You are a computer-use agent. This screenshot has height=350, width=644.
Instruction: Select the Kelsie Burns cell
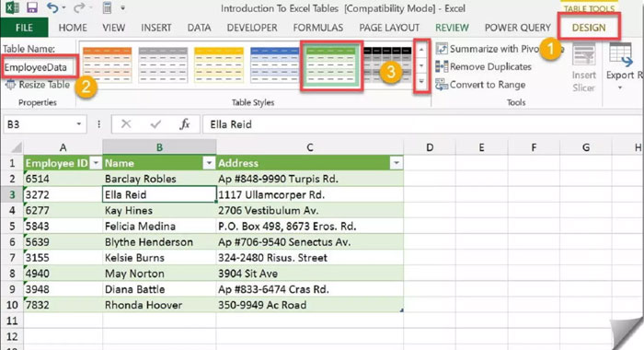click(x=159, y=258)
